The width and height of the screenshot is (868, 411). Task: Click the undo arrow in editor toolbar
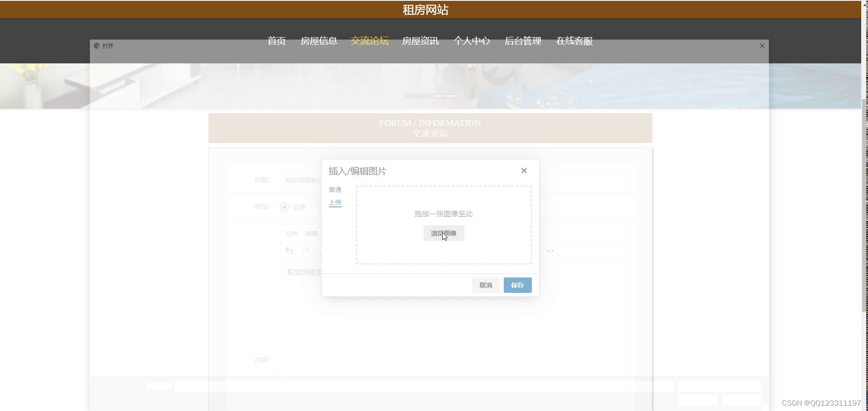pos(289,251)
